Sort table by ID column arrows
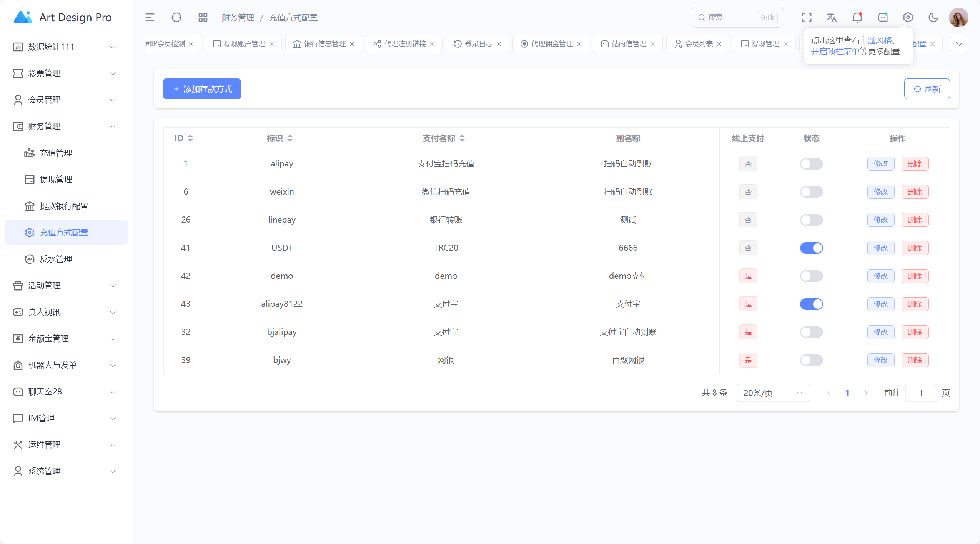 click(190, 138)
